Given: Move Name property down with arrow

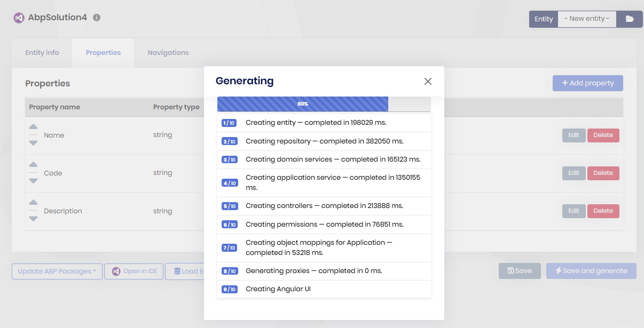Looking at the screenshot, I should point(33,143).
